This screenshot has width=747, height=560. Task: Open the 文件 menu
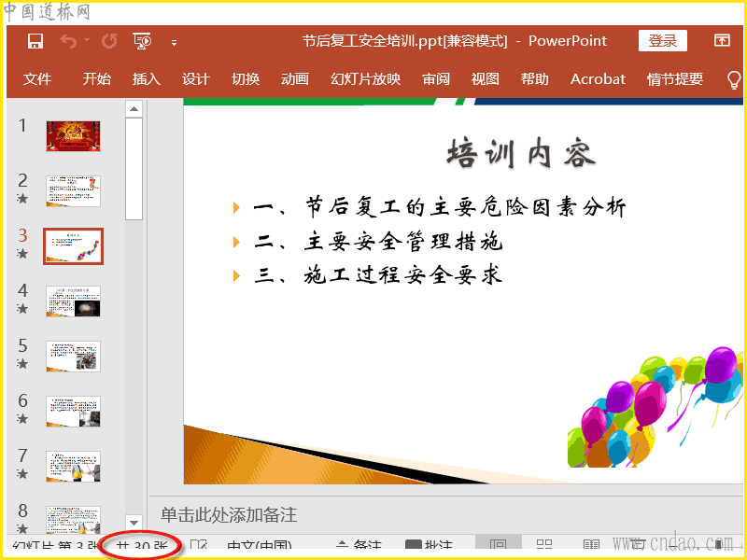tap(37, 78)
